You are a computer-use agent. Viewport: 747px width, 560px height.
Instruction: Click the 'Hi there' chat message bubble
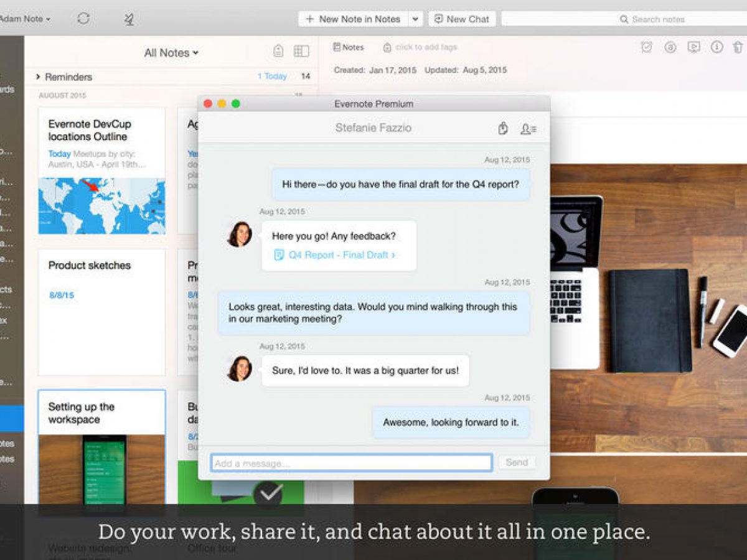400,184
